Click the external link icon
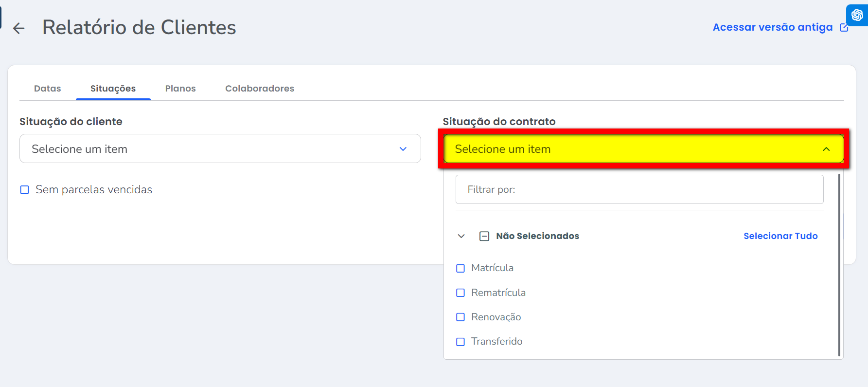 [x=844, y=28]
